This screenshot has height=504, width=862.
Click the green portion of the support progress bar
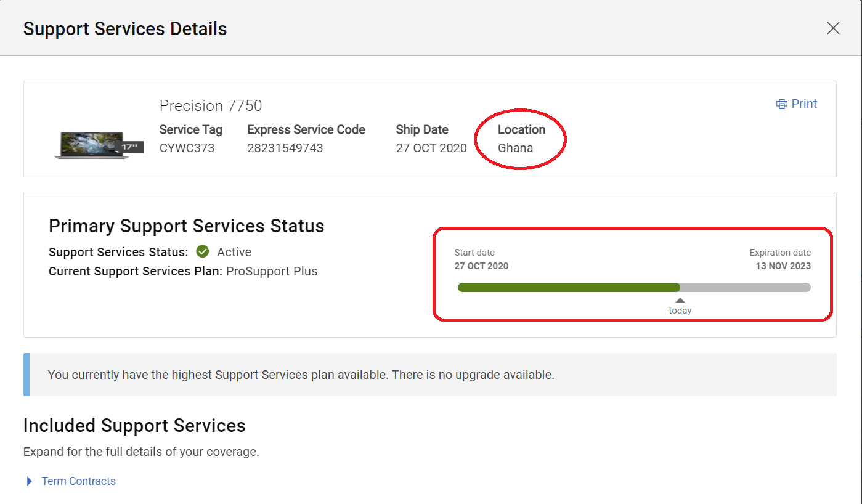tap(568, 287)
